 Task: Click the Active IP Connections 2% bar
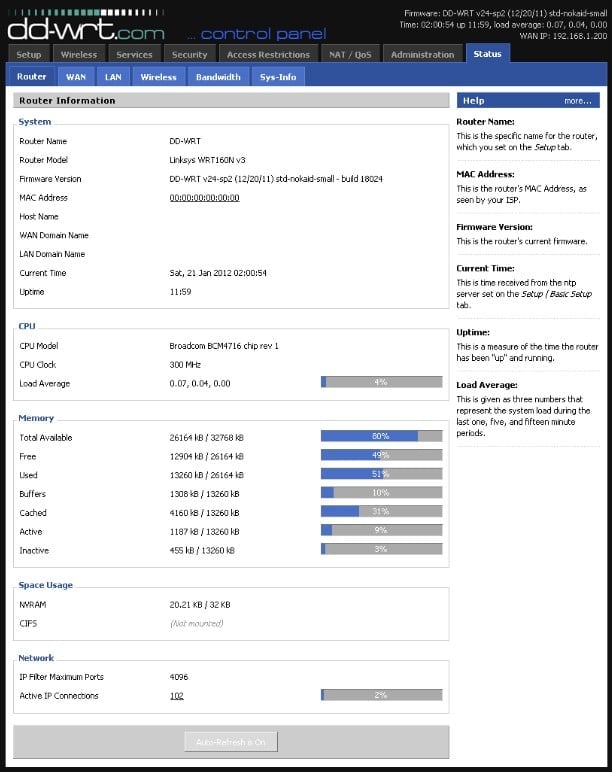(382, 695)
